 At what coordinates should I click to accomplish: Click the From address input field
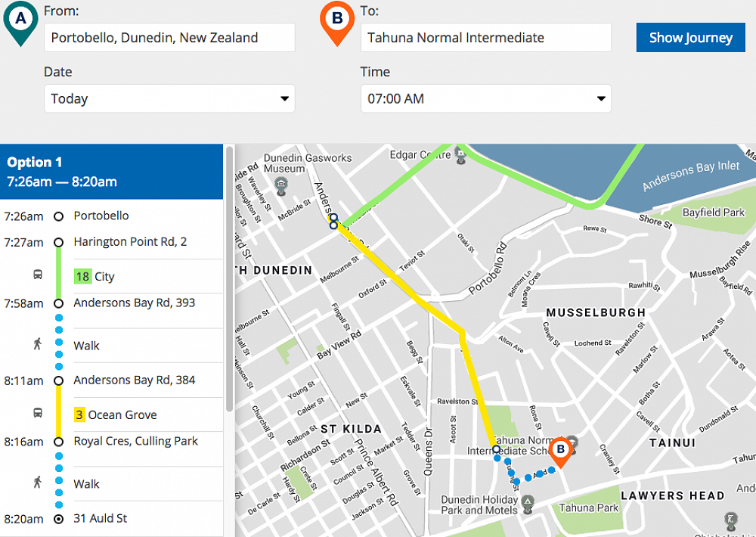(x=169, y=37)
